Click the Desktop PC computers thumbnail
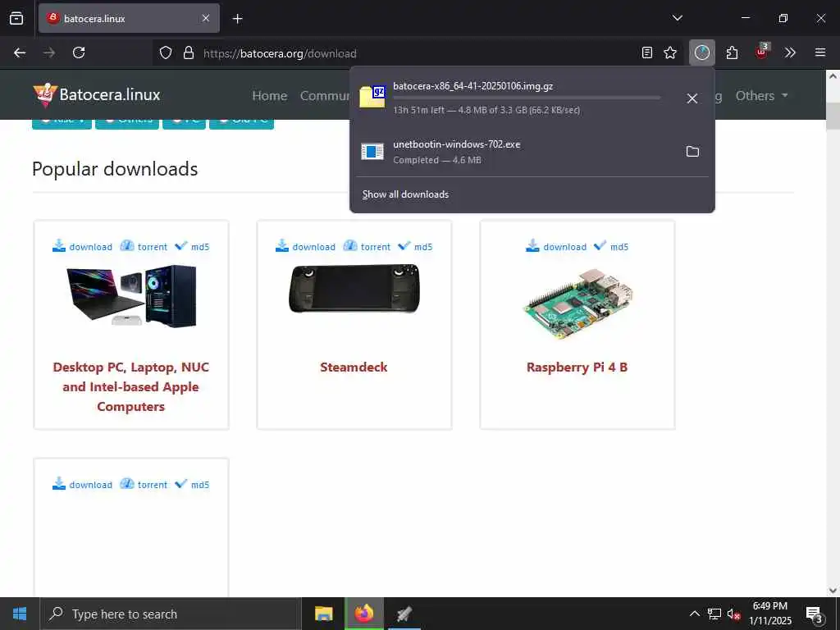Viewport: 840px width, 630px height. [131, 295]
